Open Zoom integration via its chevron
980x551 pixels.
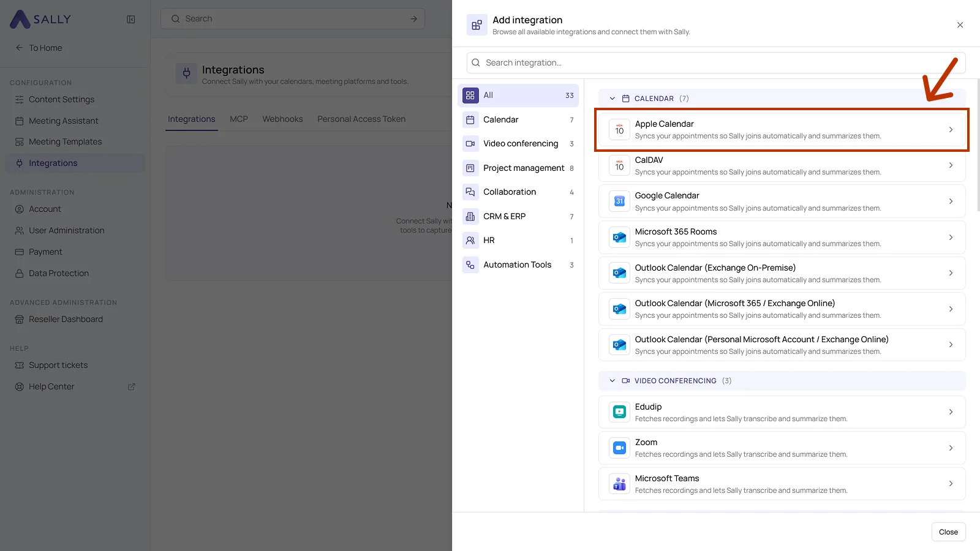point(951,448)
